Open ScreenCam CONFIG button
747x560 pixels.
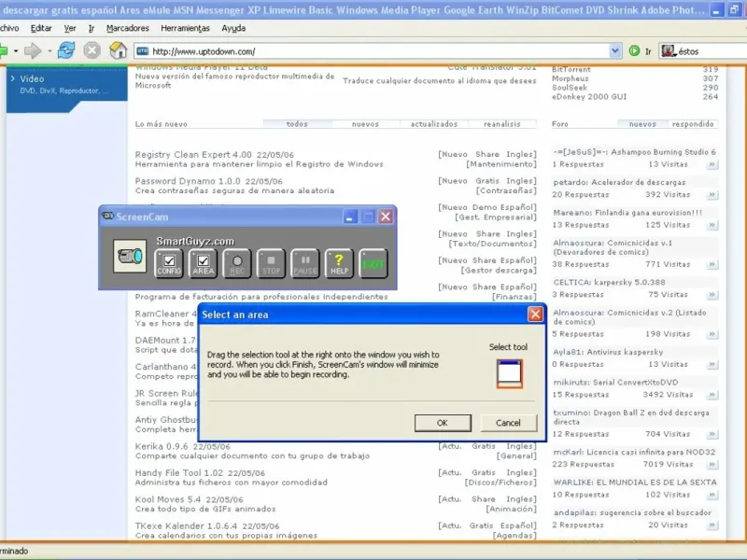click(169, 263)
